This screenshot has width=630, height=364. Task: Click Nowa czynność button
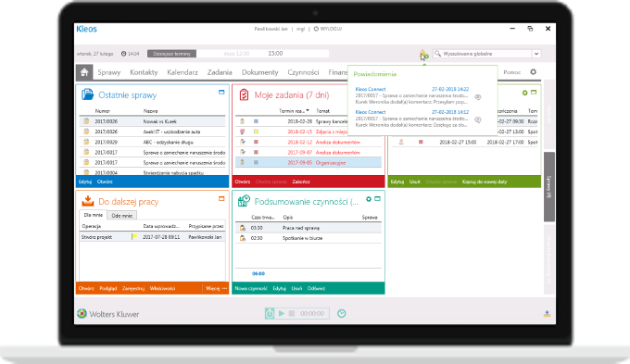(251, 288)
